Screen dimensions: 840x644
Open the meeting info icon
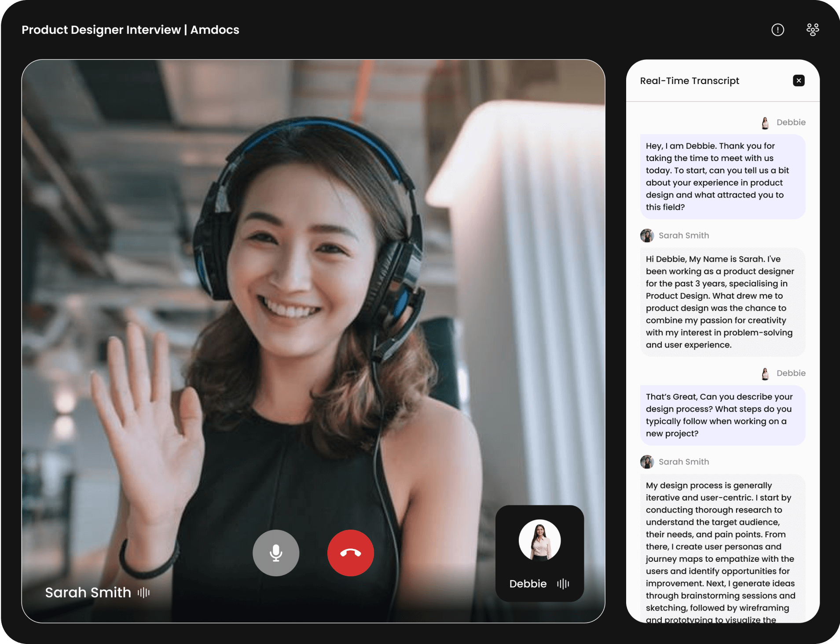tap(778, 30)
